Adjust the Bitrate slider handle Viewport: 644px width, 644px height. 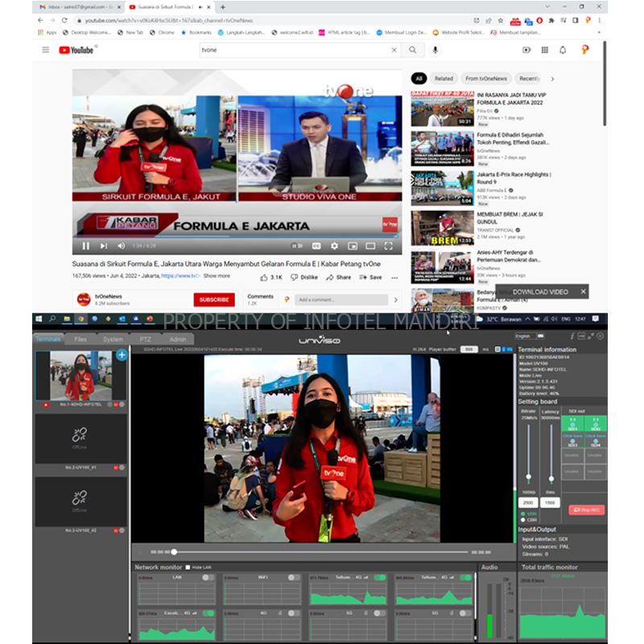pyautogui.click(x=529, y=477)
